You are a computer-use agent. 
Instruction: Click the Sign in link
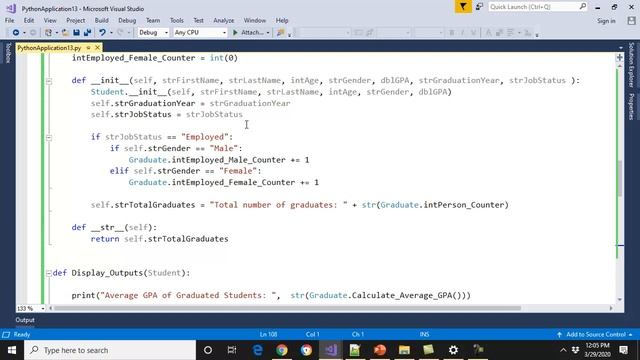point(606,21)
